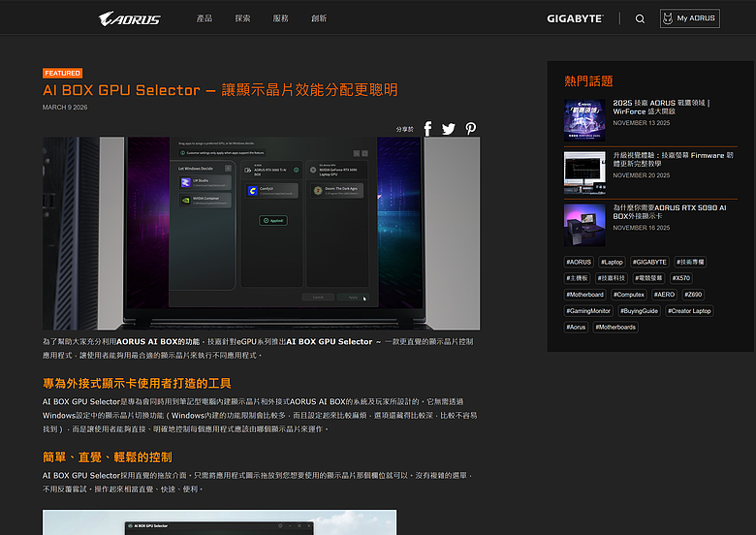Open the search magnifier icon
756x535 pixels.
[x=640, y=18]
